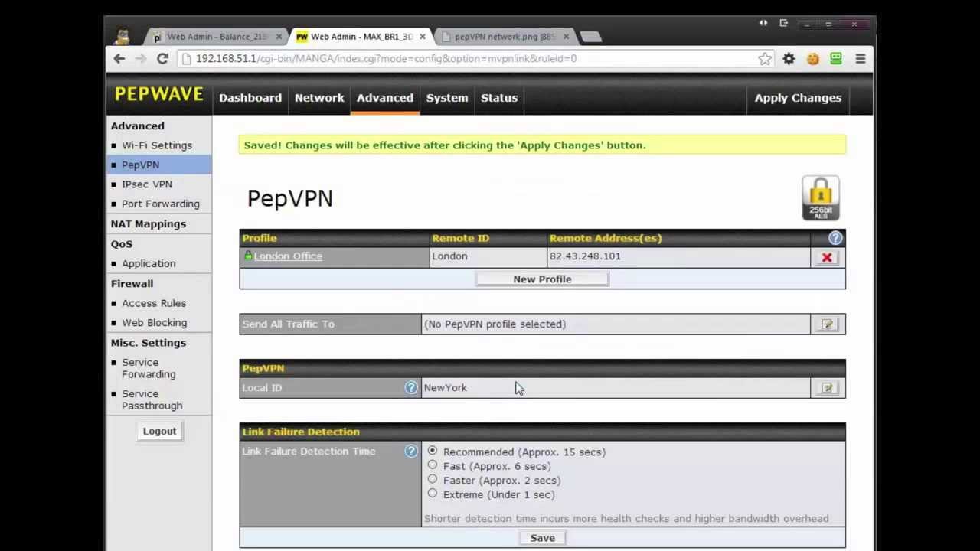Open Port Forwarding in sidebar
The width and height of the screenshot is (980, 551).
(x=161, y=204)
